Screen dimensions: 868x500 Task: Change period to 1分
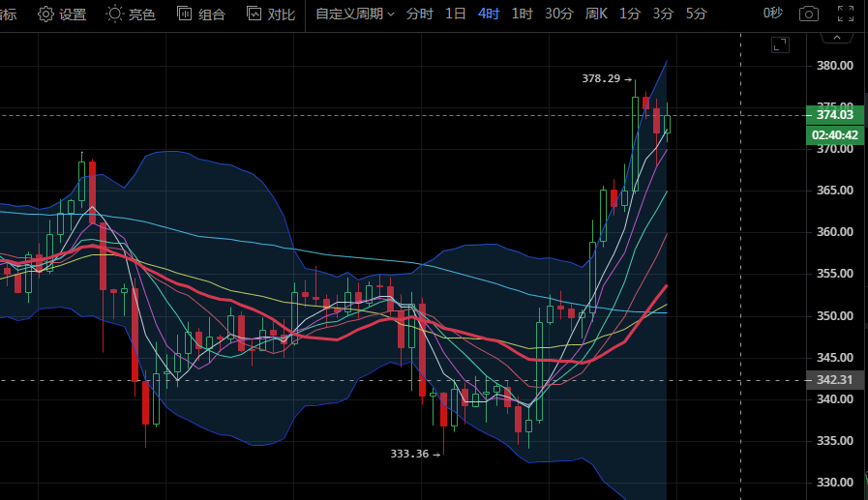coord(630,15)
